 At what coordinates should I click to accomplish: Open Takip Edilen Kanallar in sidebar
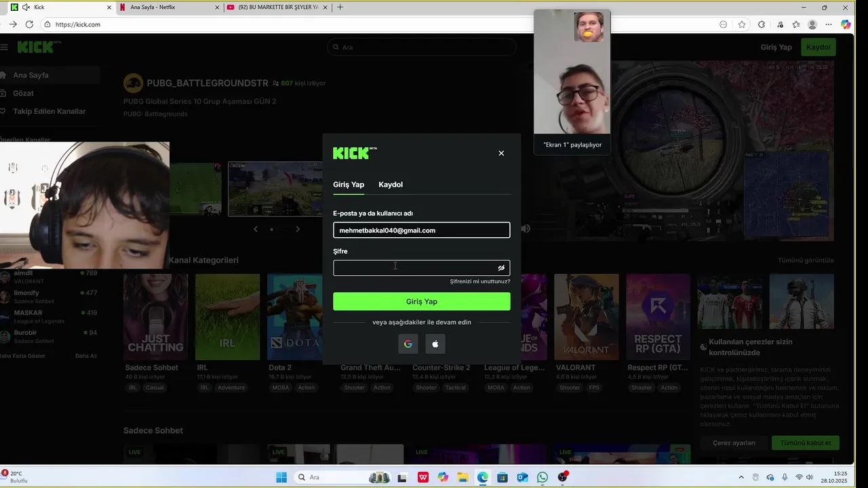pos(50,111)
